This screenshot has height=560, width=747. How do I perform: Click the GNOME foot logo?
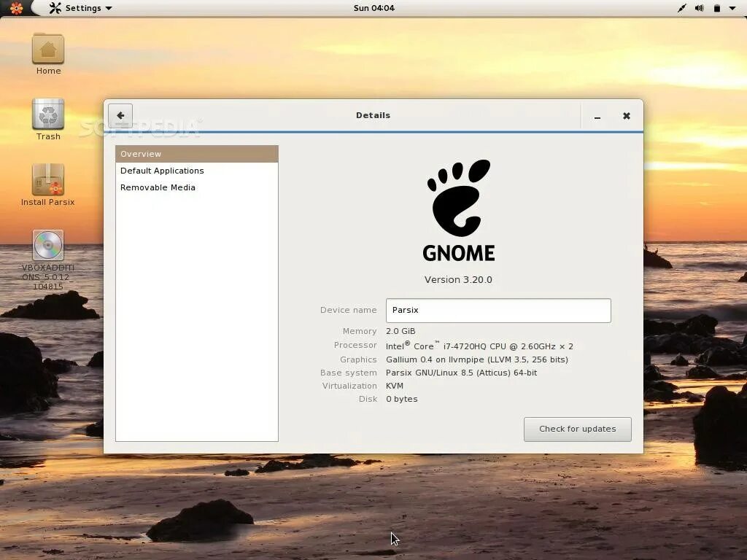[x=459, y=211]
